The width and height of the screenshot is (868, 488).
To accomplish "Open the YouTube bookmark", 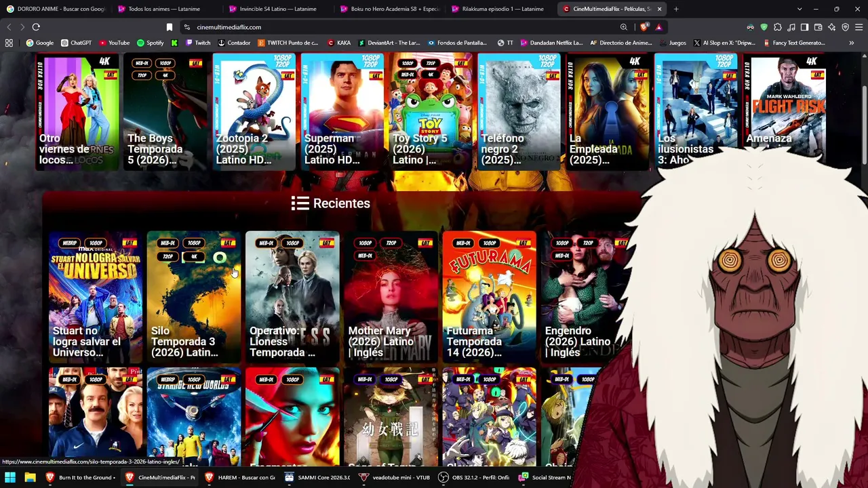I will [x=114, y=43].
